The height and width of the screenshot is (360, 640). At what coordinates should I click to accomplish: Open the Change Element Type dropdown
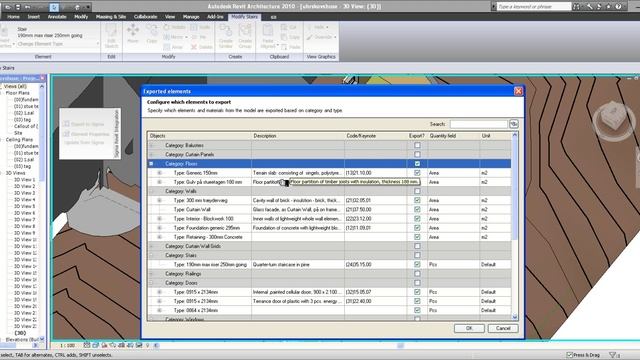pos(57,44)
